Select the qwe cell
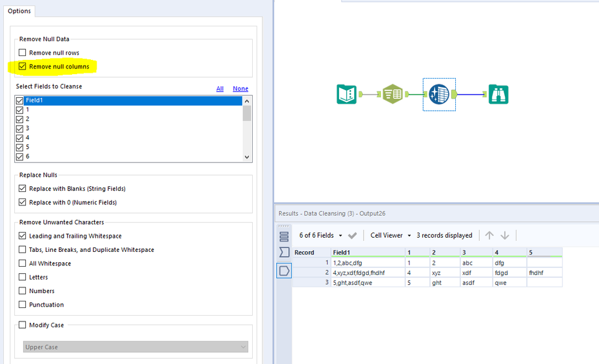Image resolution: width=599 pixels, height=364 pixels. pos(509,283)
